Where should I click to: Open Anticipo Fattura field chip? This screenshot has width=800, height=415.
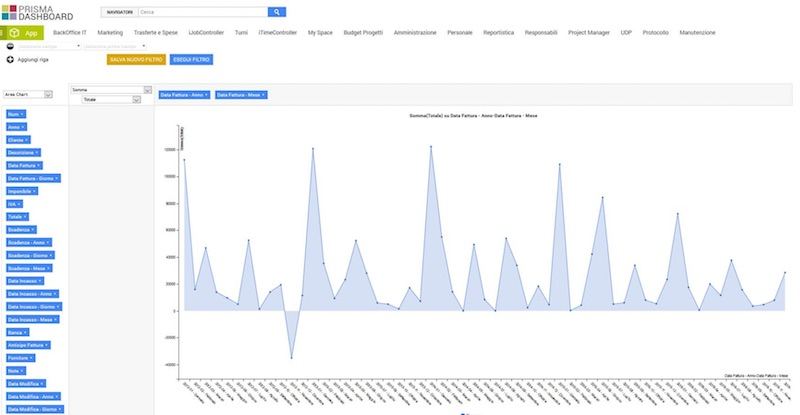click(28, 345)
